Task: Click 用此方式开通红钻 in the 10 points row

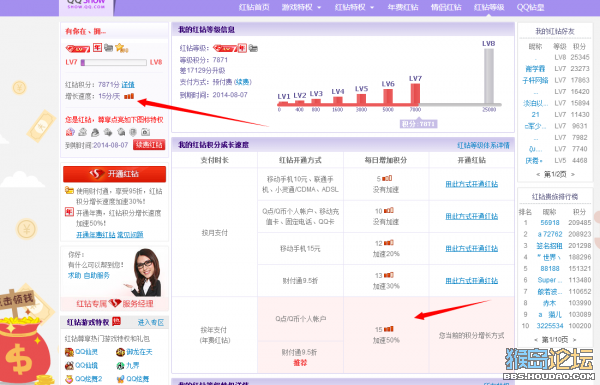Action: (471, 216)
